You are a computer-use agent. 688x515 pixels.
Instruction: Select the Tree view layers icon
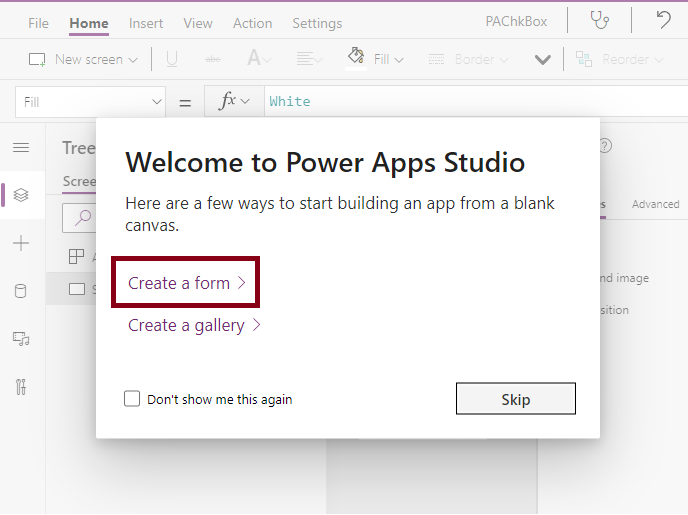[x=21, y=195]
